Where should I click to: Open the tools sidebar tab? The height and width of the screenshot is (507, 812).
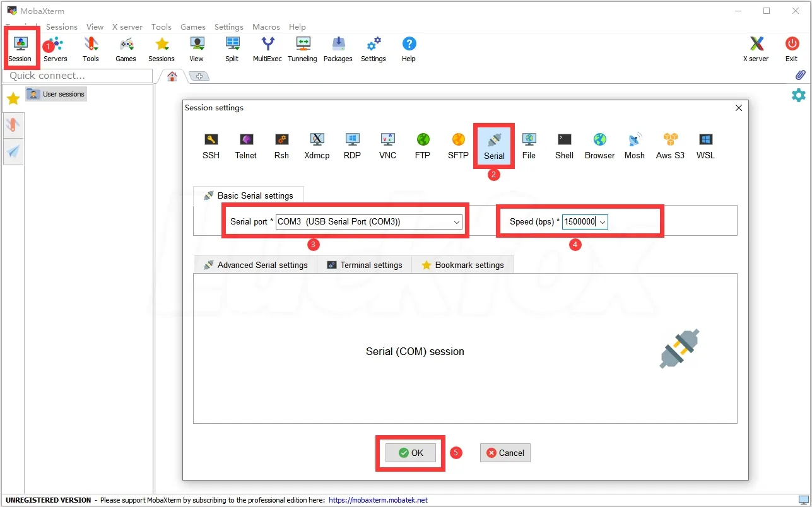tap(13, 125)
